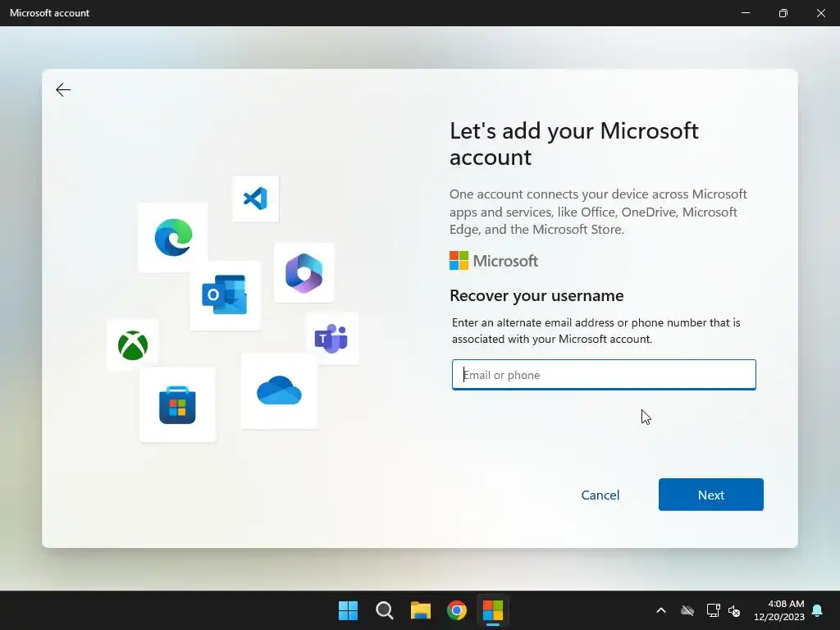Restore down the Microsoft account window
The width and height of the screenshot is (840, 630).
point(783,13)
